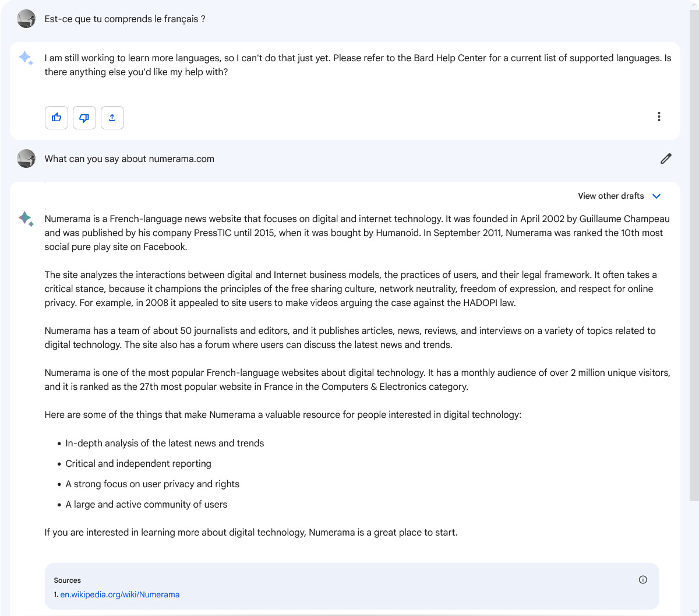Edit the numerama.com prompt with pencil icon

click(x=666, y=159)
